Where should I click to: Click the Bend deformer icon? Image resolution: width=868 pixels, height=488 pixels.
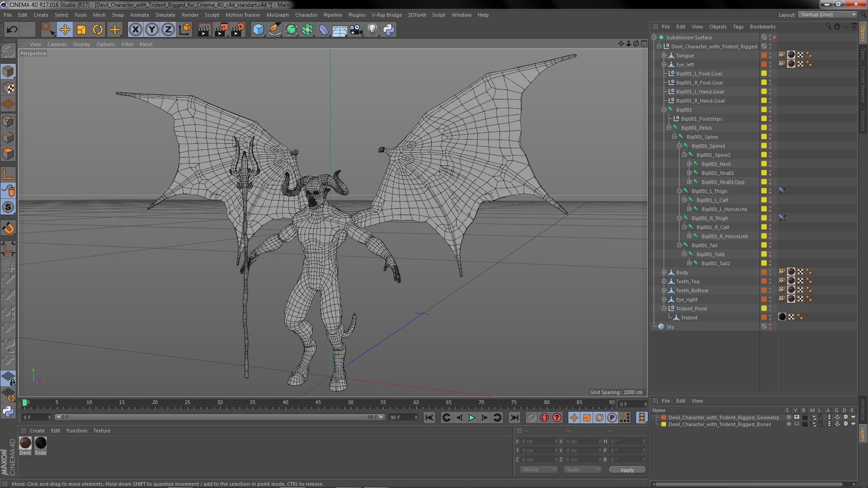[x=324, y=30]
